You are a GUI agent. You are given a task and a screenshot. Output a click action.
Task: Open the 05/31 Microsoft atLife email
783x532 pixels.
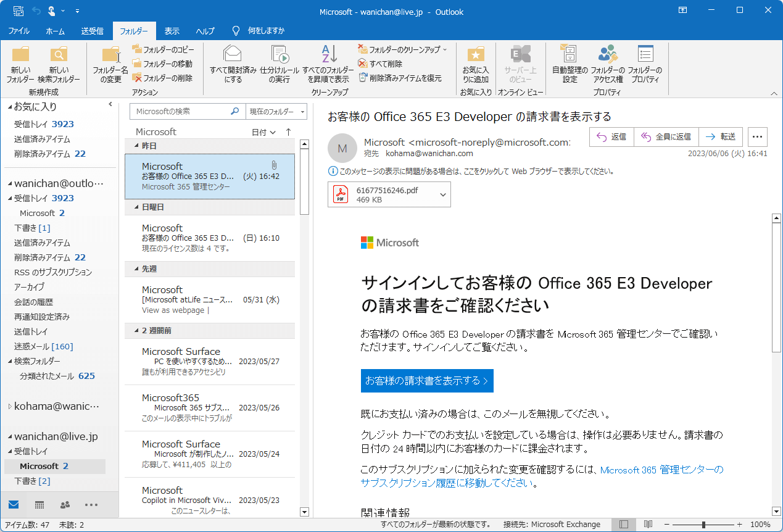click(210, 300)
